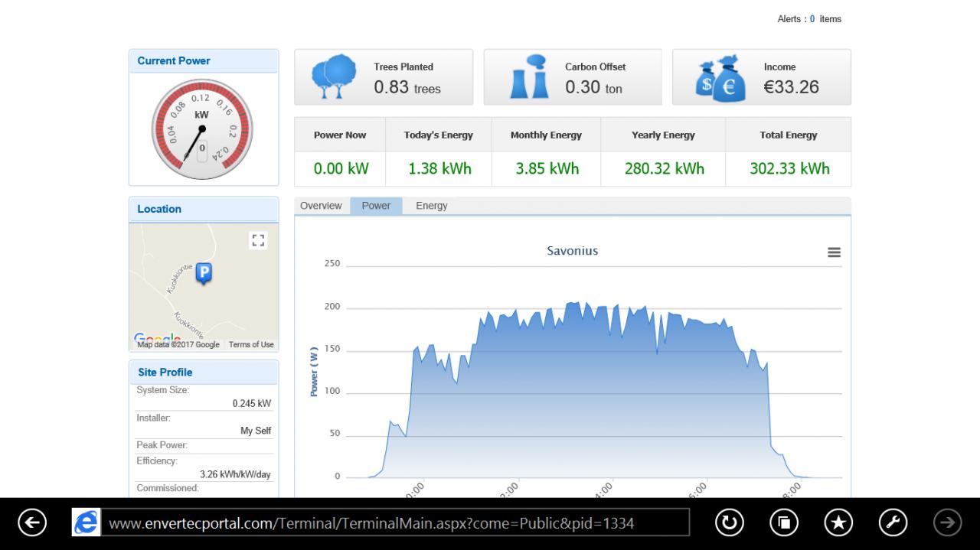Click Total Energy value 302.33 kWh
This screenshot has width=980, height=550.
pyautogui.click(x=789, y=169)
